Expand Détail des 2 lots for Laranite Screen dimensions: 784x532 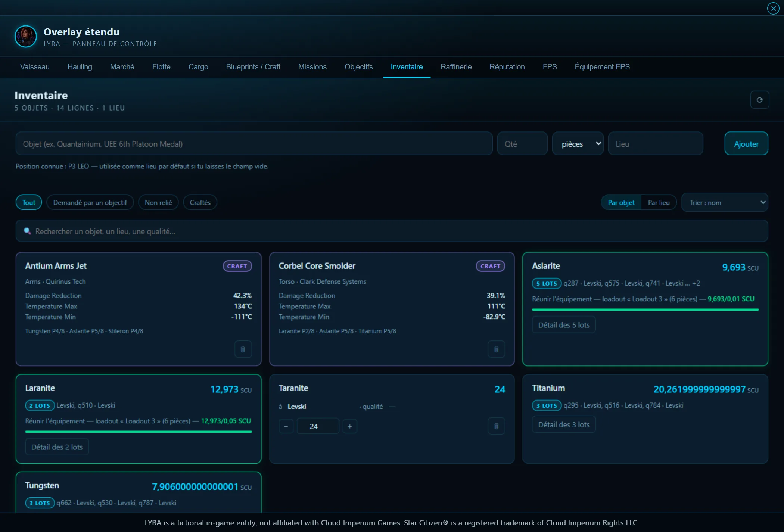coord(57,447)
